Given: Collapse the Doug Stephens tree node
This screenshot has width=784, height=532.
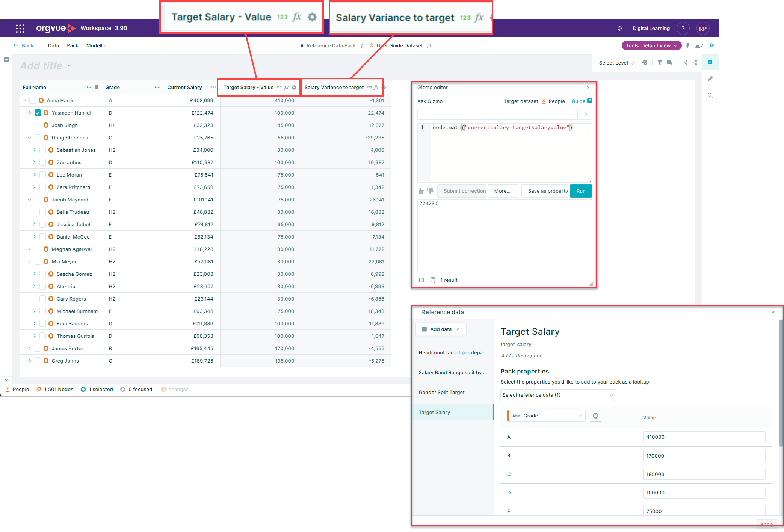Looking at the screenshot, I should coord(30,138).
